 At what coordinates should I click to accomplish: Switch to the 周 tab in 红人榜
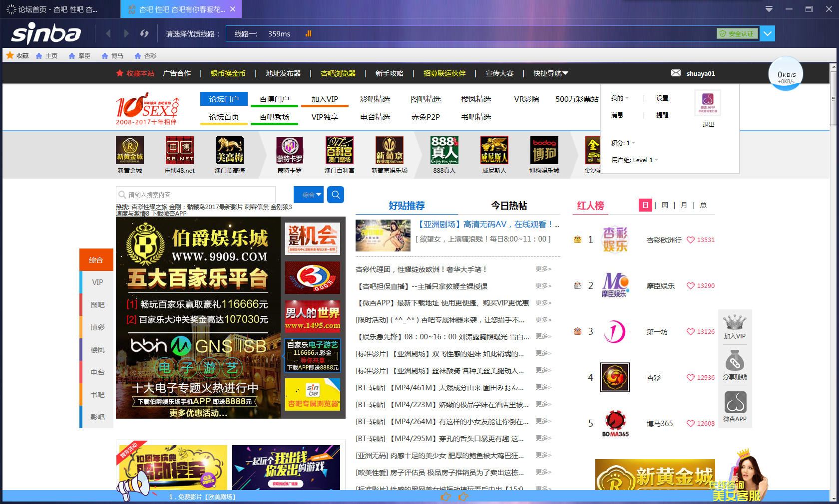click(665, 205)
